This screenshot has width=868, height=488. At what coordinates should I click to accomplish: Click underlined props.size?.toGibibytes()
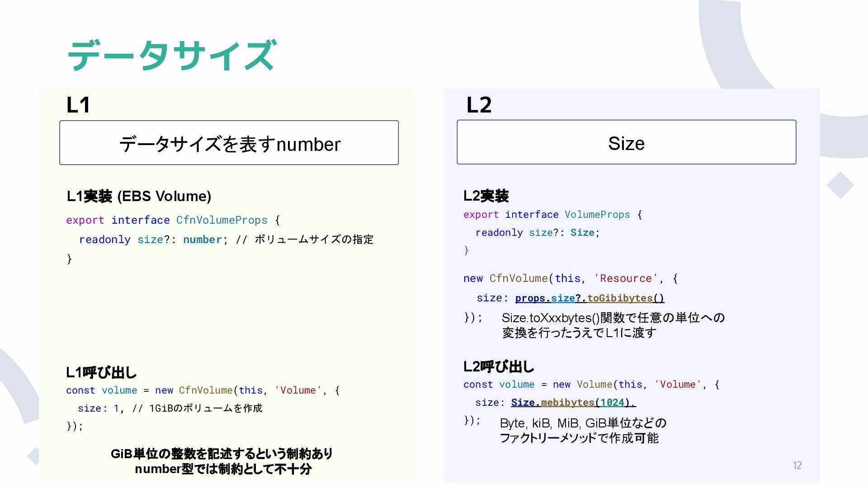[x=590, y=298]
